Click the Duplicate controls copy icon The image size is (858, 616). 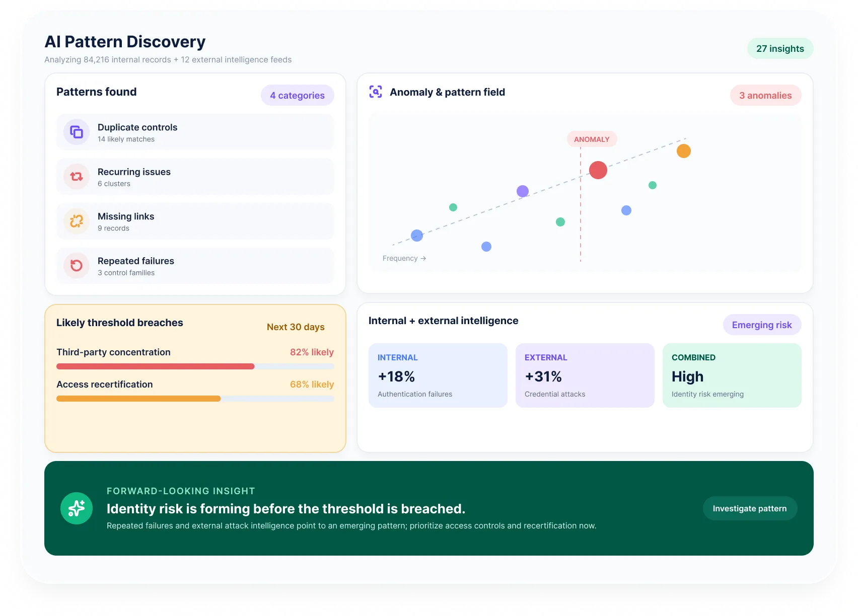tap(77, 132)
